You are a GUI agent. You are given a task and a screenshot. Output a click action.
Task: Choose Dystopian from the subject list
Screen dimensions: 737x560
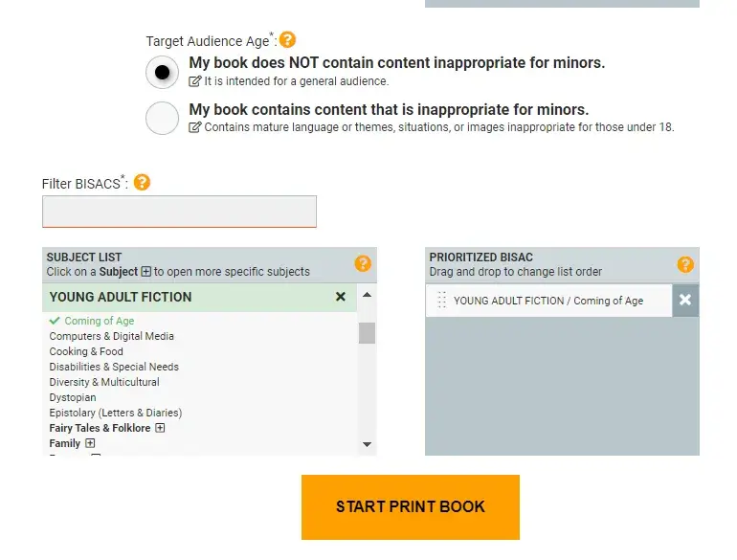pos(73,397)
